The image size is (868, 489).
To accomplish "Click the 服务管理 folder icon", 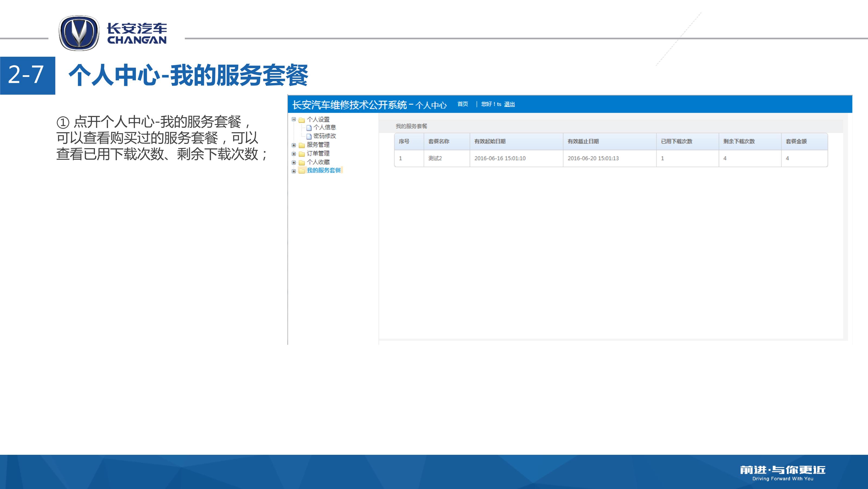I will (x=302, y=145).
